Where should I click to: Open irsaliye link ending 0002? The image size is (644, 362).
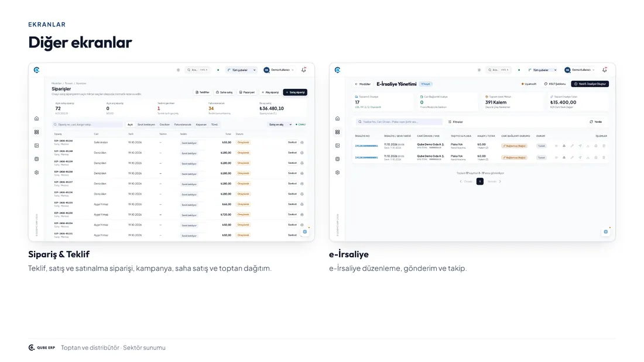click(366, 146)
